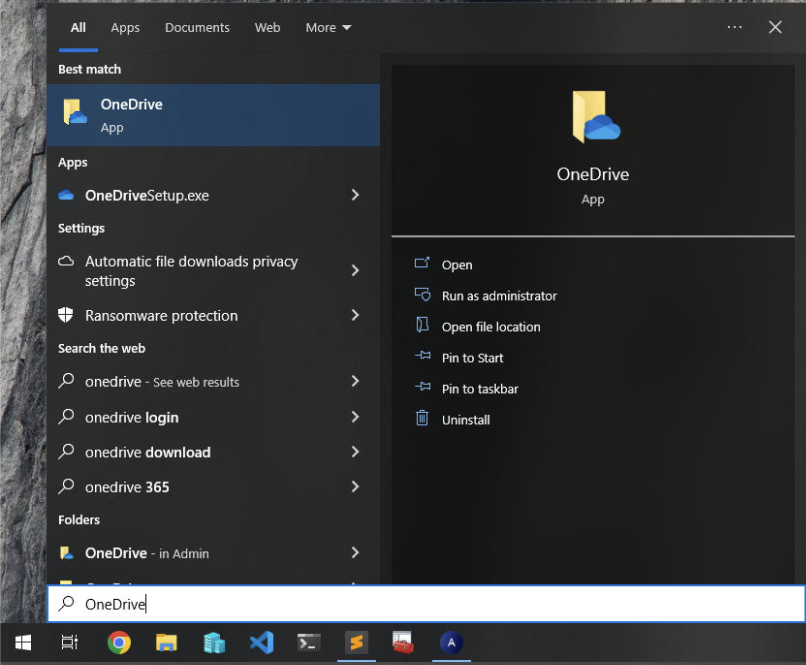Click Open in the OneDrive actions
This screenshot has width=806, height=665.
pos(457,265)
